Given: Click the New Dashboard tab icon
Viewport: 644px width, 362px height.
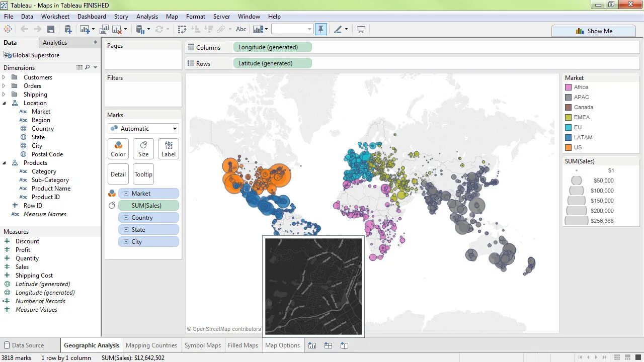Looking at the screenshot, I should click(329, 345).
